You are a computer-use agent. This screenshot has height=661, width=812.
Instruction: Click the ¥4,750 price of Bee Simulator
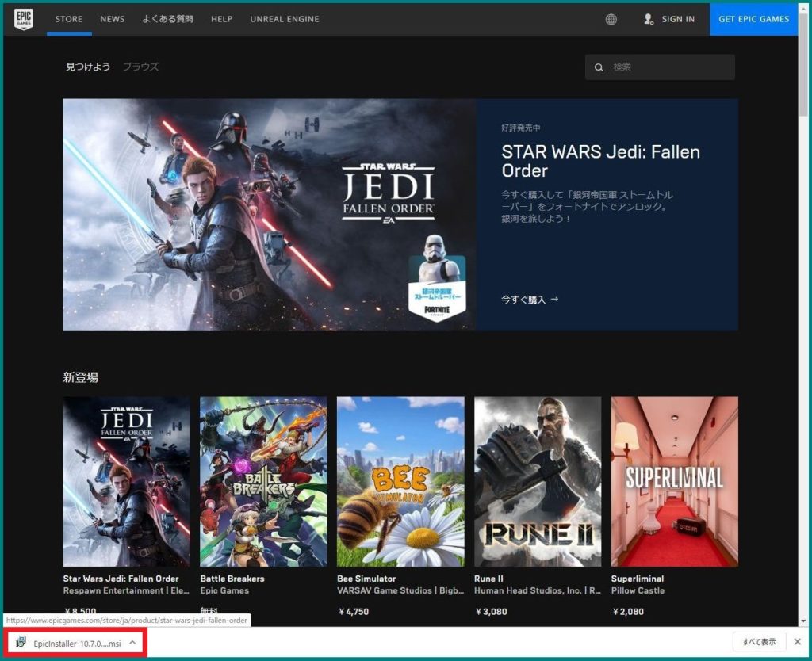point(354,612)
